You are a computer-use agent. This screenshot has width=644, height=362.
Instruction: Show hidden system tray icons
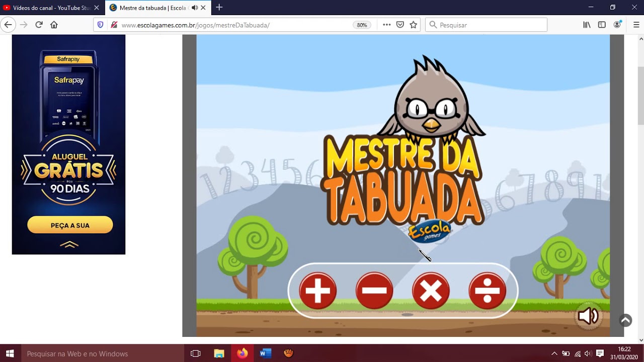click(554, 353)
